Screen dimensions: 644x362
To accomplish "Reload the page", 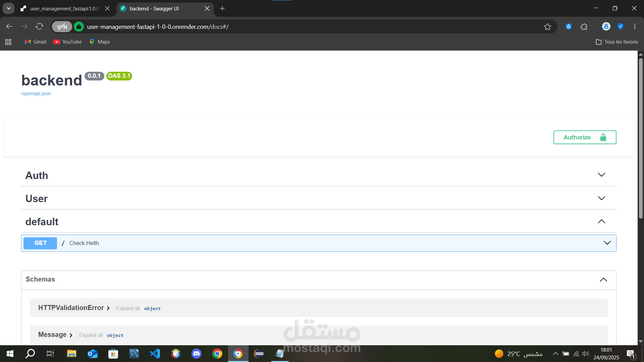I will [40, 26].
